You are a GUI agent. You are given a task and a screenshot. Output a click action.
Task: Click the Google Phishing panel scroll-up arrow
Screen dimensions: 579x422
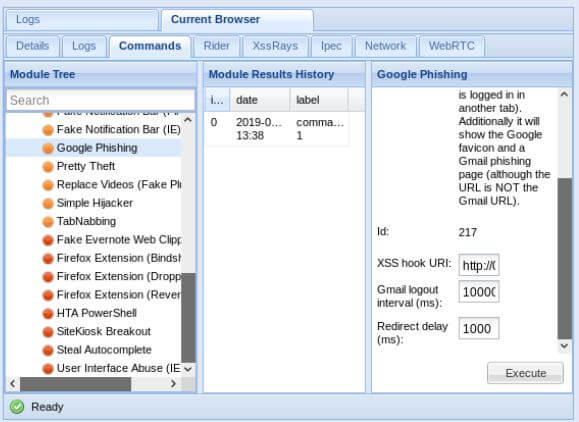pos(564,94)
